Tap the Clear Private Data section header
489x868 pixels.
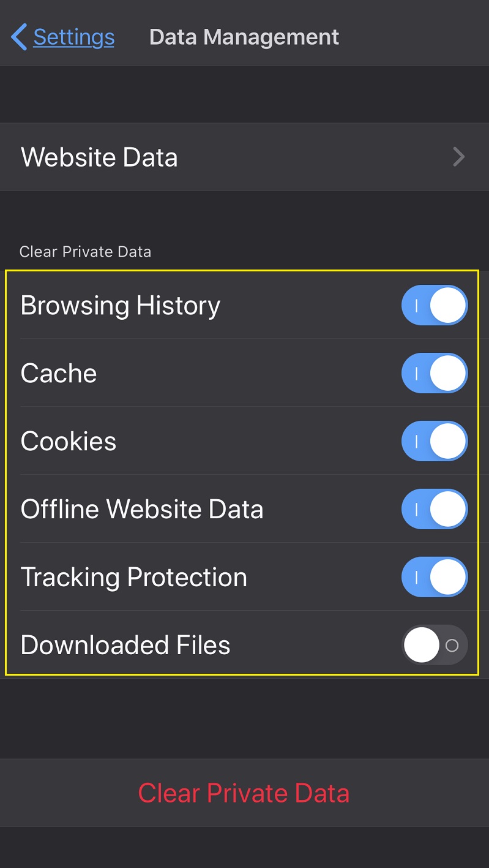[x=85, y=251]
